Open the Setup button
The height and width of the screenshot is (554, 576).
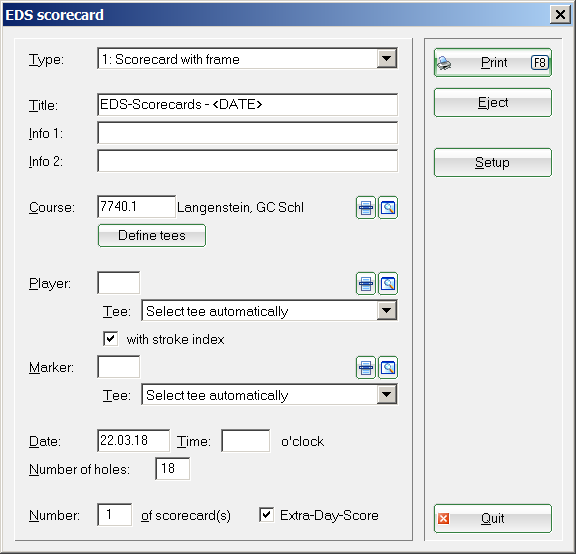pyautogui.click(x=493, y=162)
